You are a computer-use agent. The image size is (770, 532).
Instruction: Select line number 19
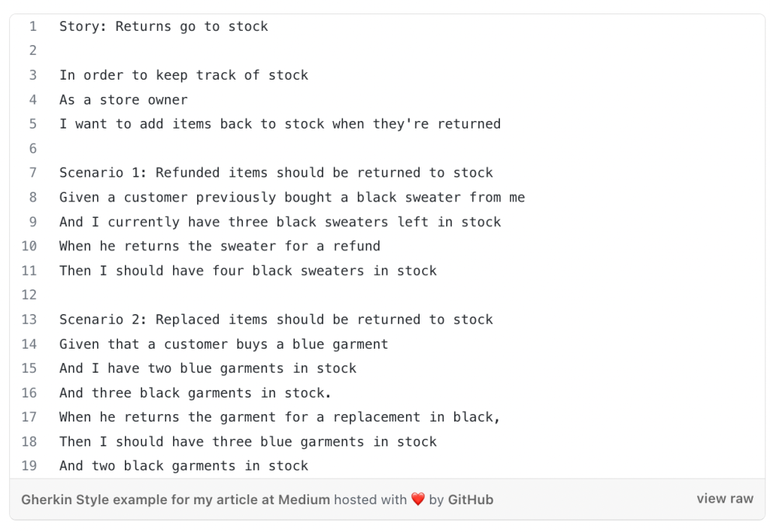click(x=29, y=466)
